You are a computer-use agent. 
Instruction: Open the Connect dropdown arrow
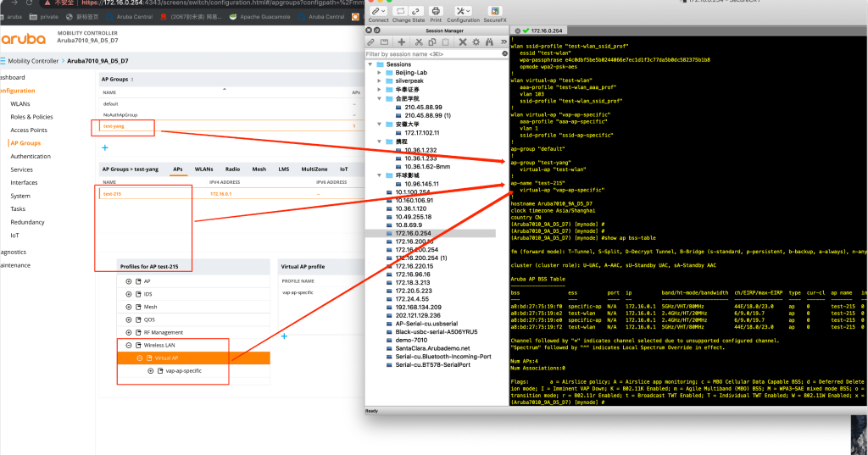point(383,11)
